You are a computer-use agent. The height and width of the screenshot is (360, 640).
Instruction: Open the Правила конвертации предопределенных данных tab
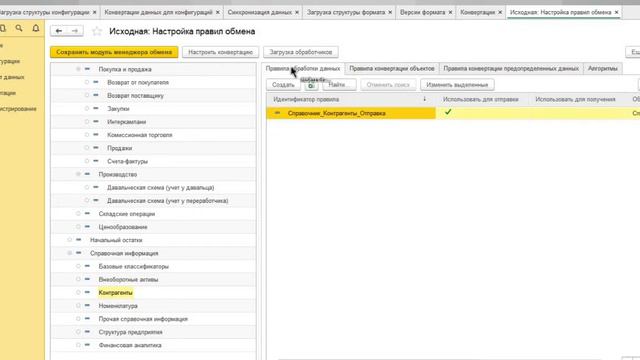[511, 69]
